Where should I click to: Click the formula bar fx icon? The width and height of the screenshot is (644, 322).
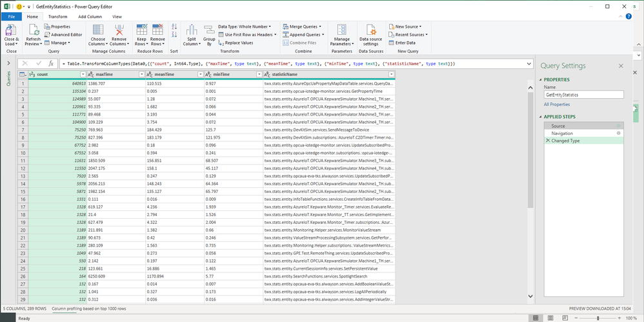point(51,64)
